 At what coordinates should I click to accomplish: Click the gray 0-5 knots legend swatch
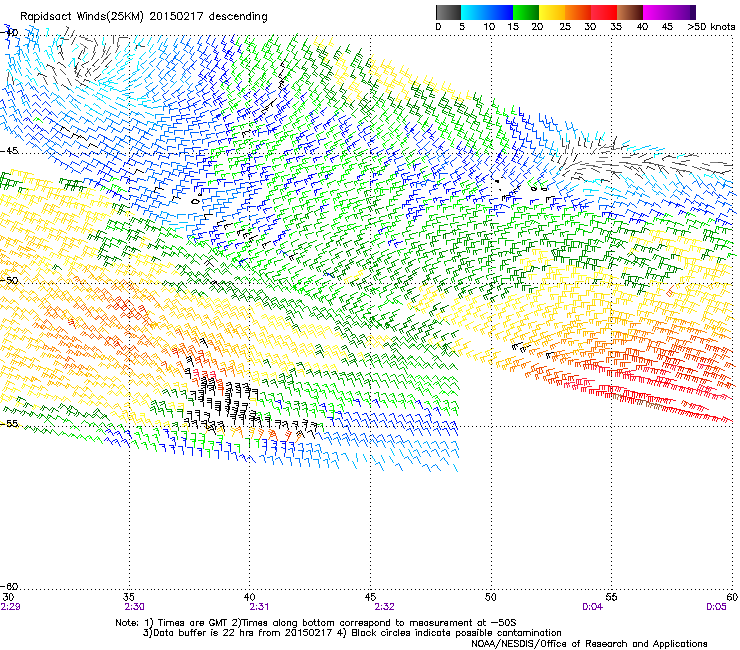448,12
